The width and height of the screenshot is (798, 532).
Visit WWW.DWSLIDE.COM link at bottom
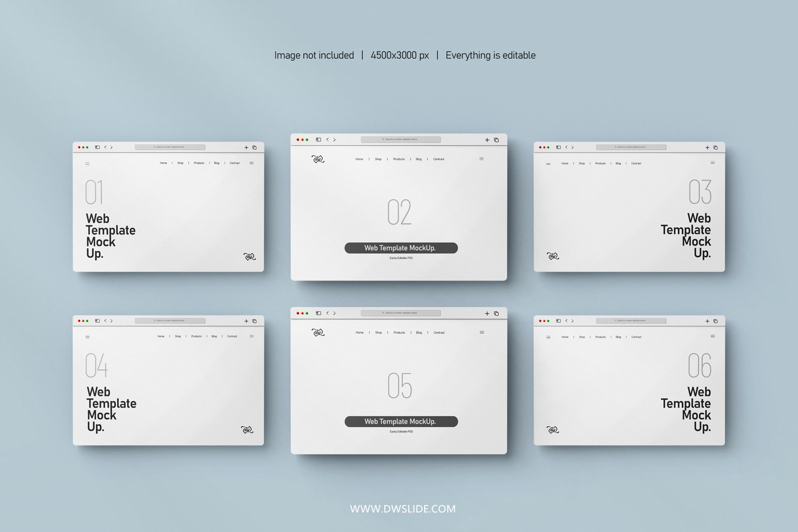[x=403, y=509]
